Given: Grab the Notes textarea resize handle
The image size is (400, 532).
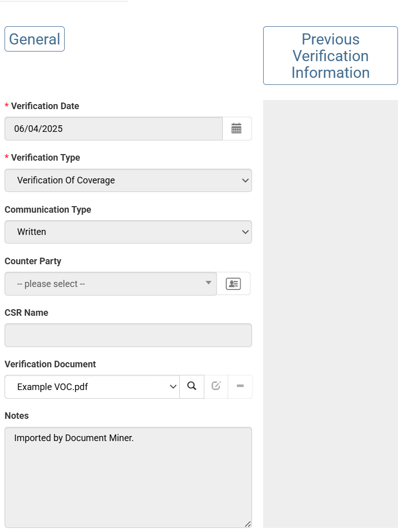Looking at the screenshot, I should 247,524.
